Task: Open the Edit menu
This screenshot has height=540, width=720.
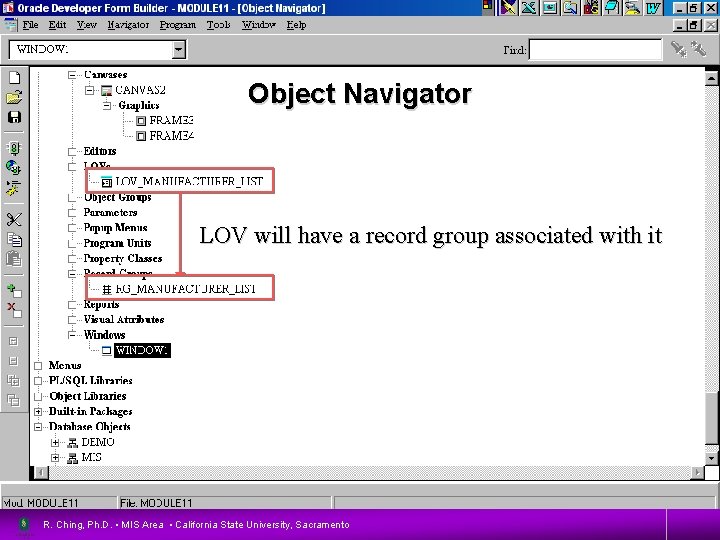Action: tap(57, 25)
